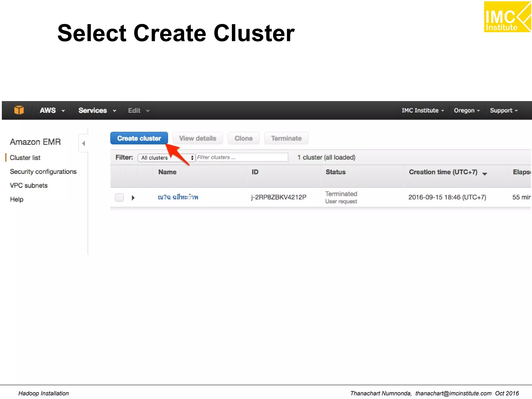
Task: Click the Terminate button
Action: click(x=286, y=138)
